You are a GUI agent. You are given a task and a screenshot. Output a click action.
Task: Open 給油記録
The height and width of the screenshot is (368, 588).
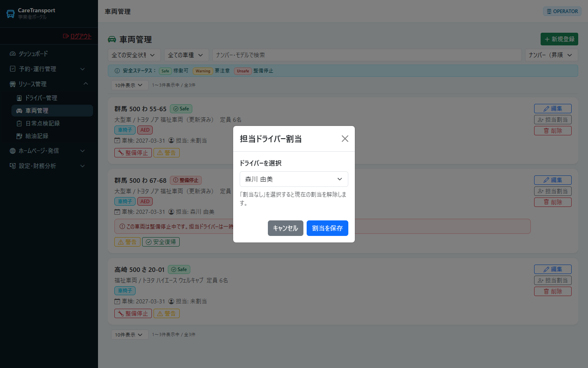(52, 136)
